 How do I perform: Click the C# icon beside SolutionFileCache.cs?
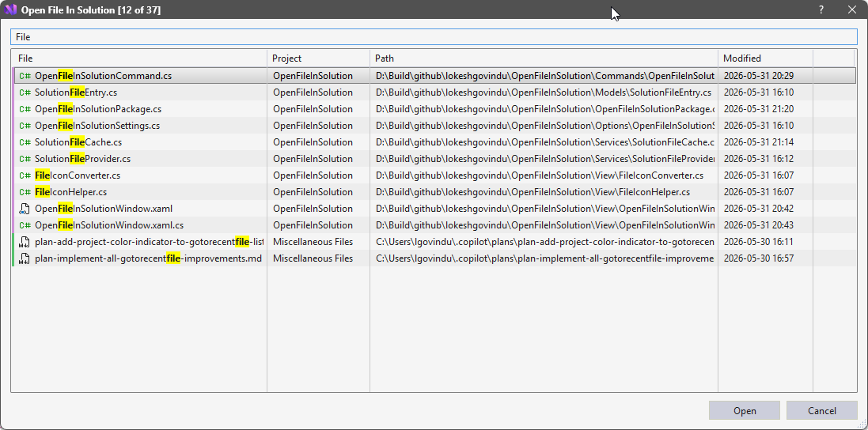pyautogui.click(x=25, y=142)
